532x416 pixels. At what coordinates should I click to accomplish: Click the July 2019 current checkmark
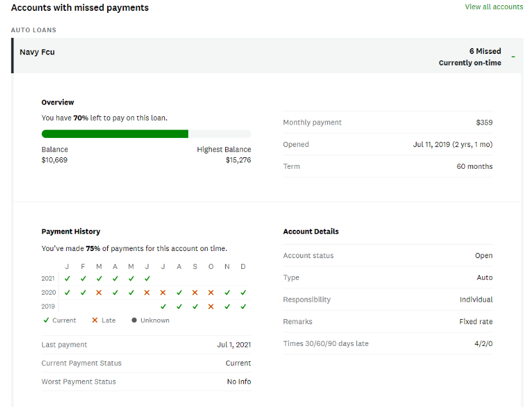point(163,307)
